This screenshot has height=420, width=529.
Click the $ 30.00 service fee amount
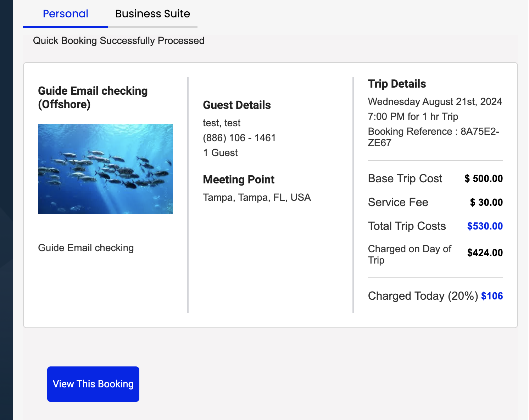[x=486, y=202]
